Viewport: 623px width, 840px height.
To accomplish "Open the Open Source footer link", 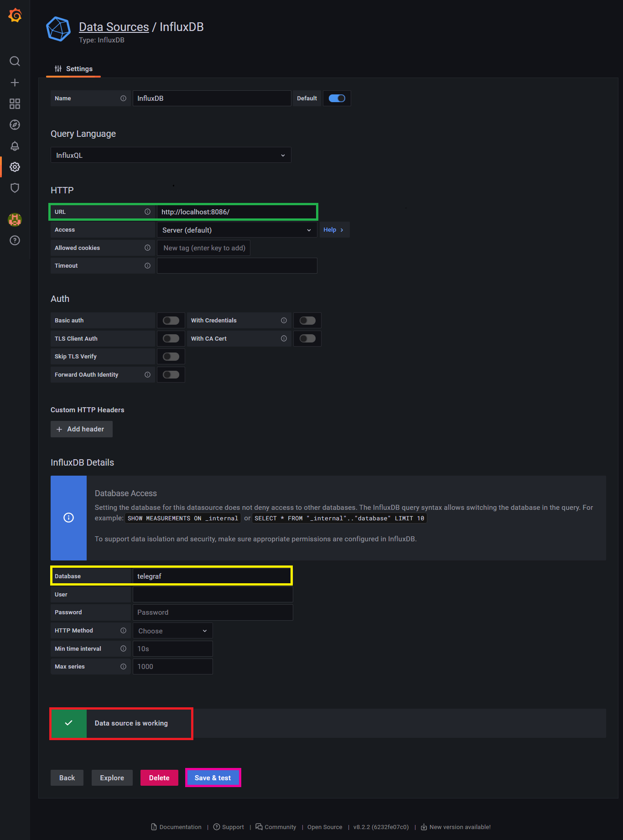I will coord(325,827).
